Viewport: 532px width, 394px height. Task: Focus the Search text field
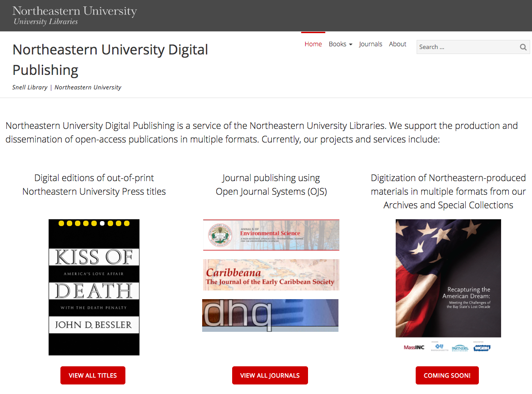(467, 47)
